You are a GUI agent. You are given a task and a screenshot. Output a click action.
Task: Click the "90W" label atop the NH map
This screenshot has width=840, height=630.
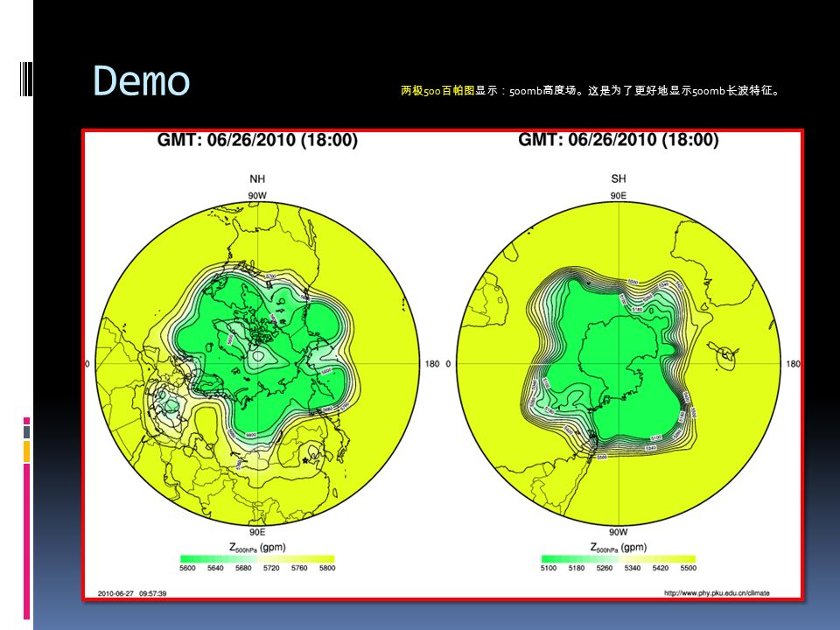pyautogui.click(x=257, y=195)
